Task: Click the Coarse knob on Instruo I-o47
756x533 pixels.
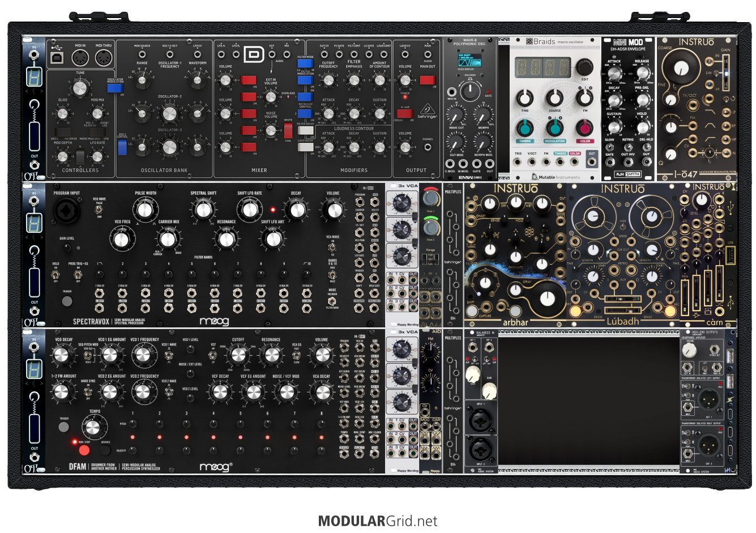Action: pyautogui.click(x=682, y=69)
